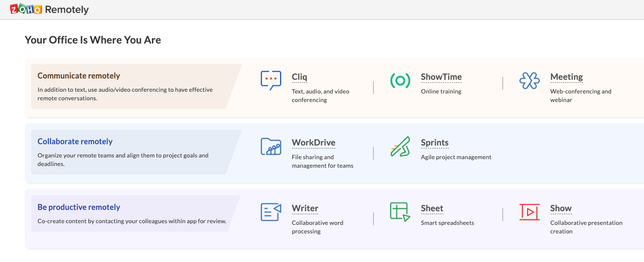Image resolution: width=644 pixels, height=262 pixels.
Task: Click the 'In addition to text' paragraph
Action: pyautogui.click(x=125, y=94)
